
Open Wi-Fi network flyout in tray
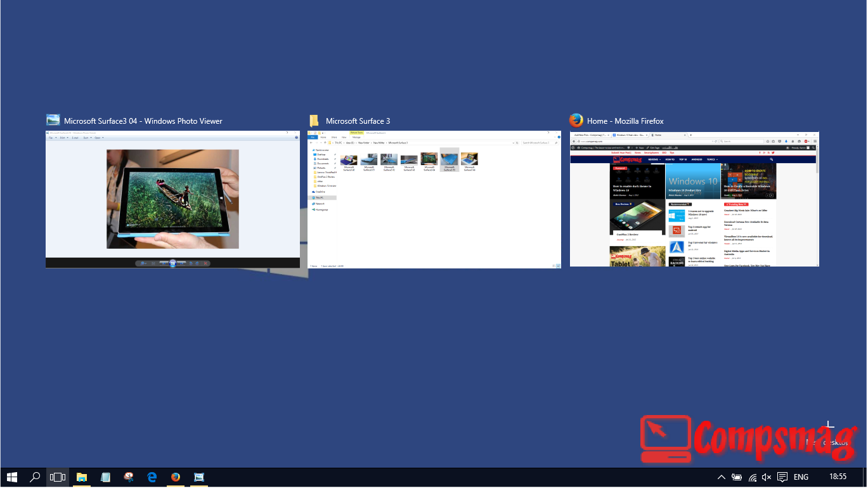752,477
